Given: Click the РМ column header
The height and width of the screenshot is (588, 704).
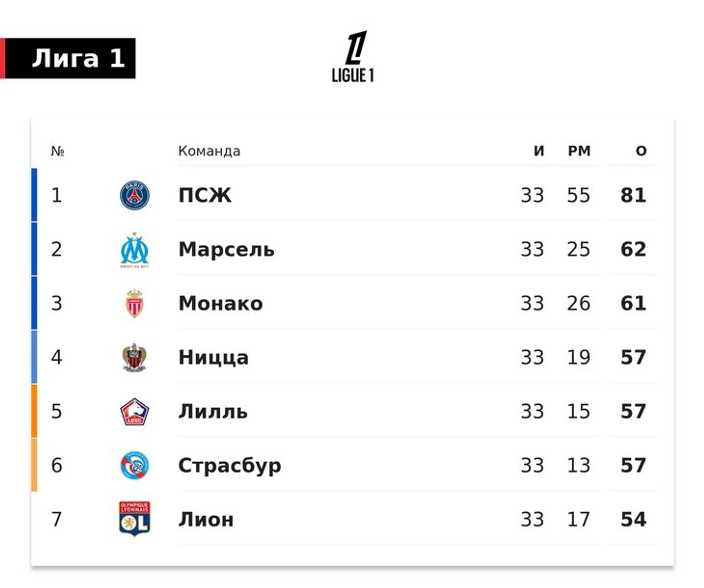Looking at the screenshot, I should point(579,151).
